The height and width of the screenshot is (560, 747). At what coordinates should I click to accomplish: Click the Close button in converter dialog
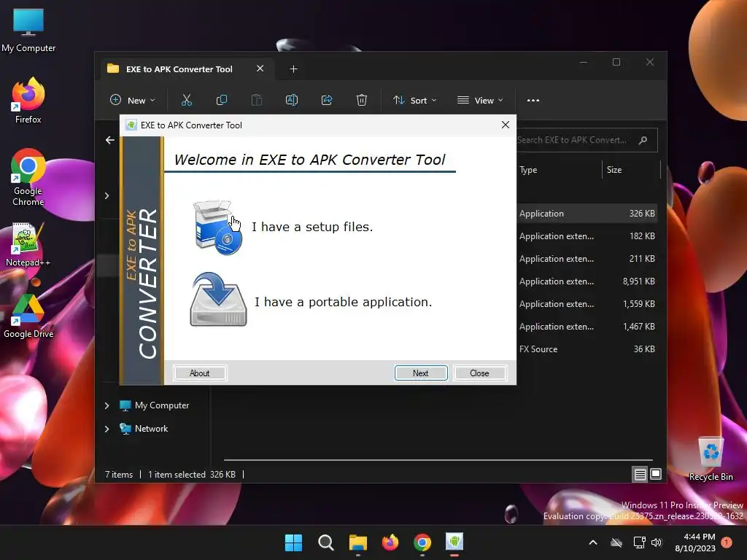point(479,373)
